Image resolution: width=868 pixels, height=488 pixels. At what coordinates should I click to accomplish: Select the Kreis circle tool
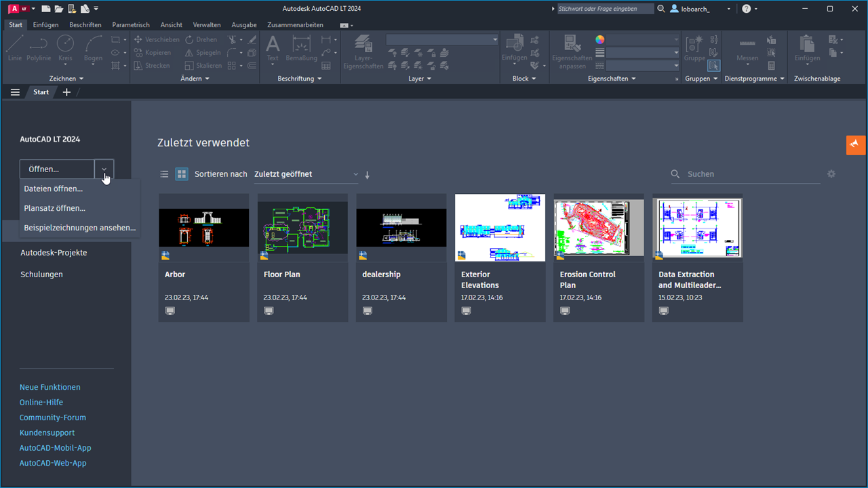click(x=65, y=48)
